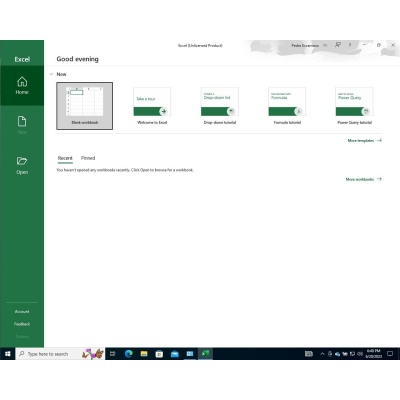Click the Account link in sidebar
Image resolution: width=400 pixels, height=400 pixels.
(x=22, y=312)
